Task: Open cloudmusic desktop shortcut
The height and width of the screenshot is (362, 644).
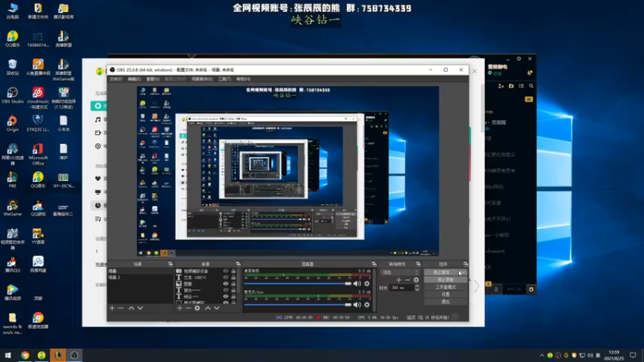Action: pos(38,97)
